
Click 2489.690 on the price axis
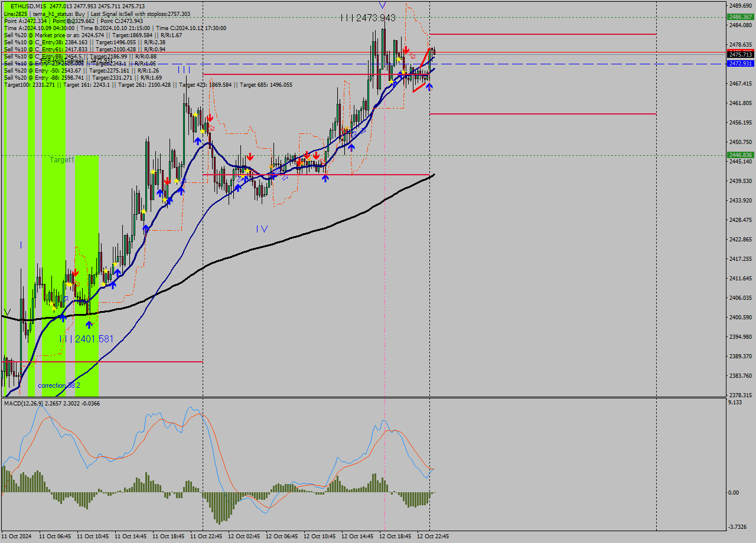coord(741,5)
